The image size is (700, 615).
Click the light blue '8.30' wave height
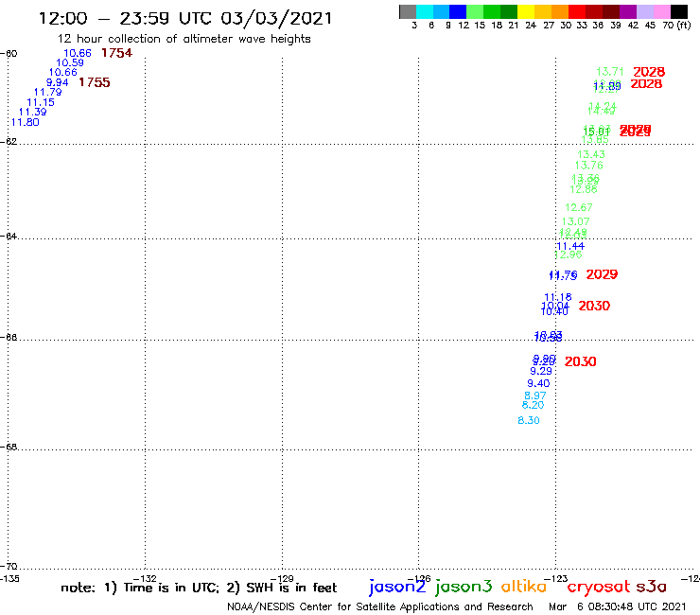pyautogui.click(x=529, y=421)
